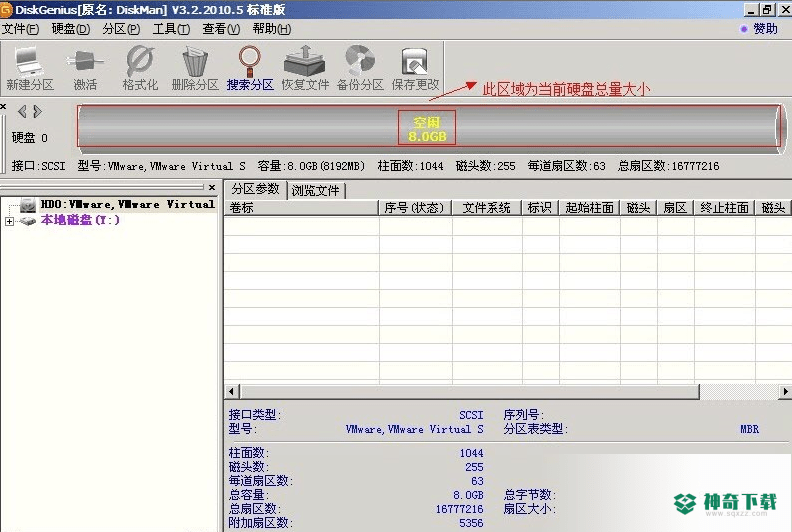Click the 起始柱面 column header
792x532 pixels.
pyautogui.click(x=589, y=208)
